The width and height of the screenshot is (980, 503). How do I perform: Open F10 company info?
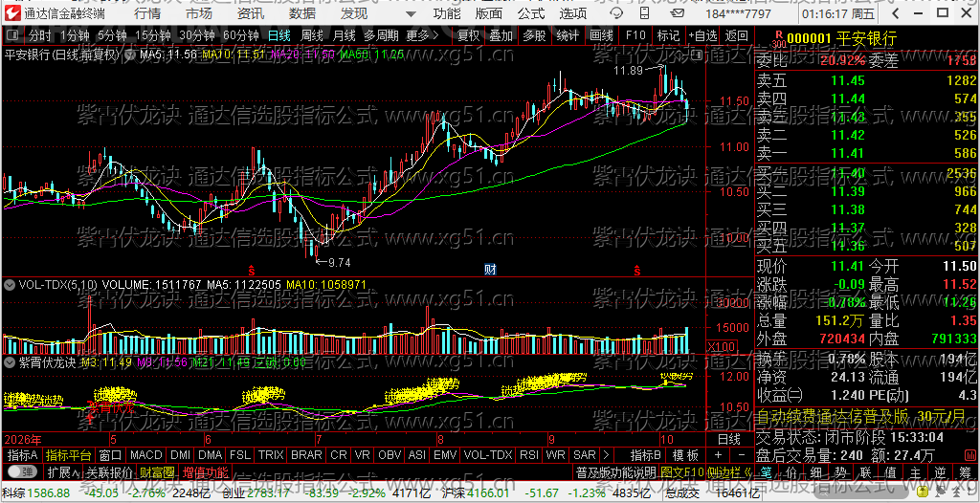635,35
